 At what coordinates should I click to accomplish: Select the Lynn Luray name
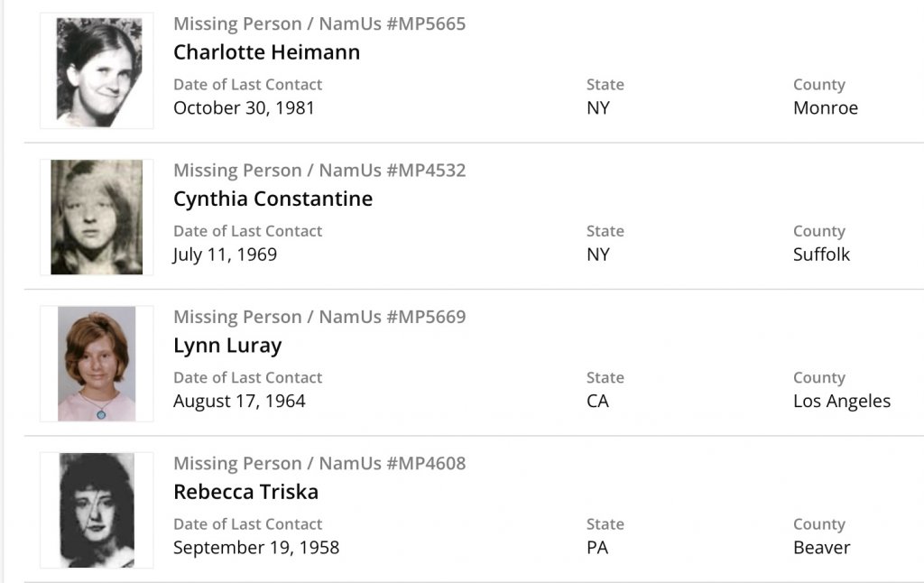[x=227, y=346]
